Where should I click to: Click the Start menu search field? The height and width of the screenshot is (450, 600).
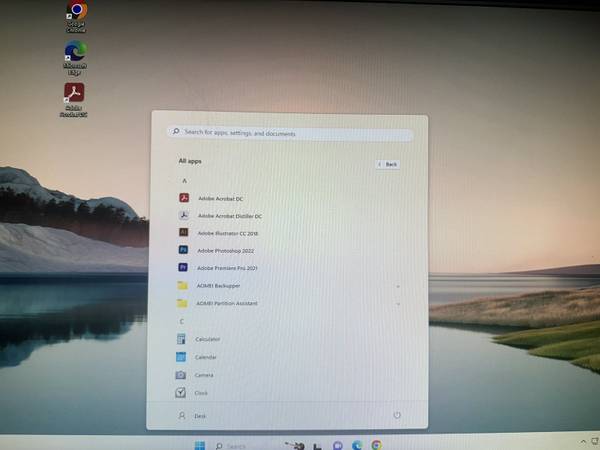290,133
